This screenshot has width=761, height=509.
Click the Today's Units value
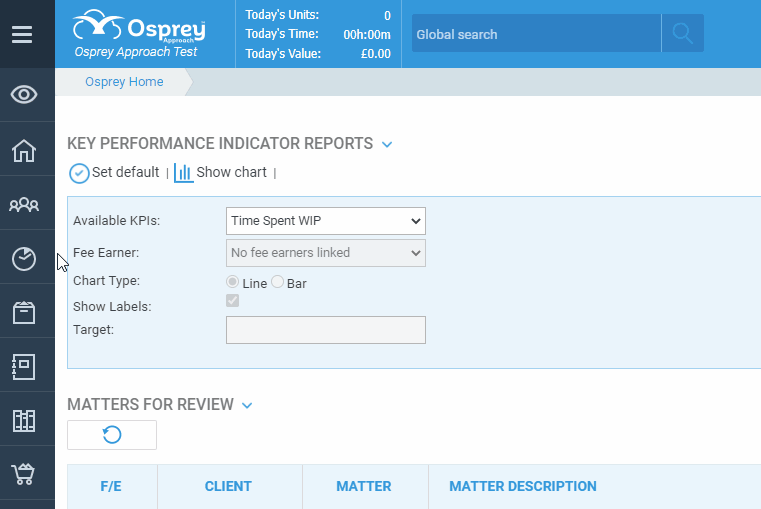pos(387,16)
